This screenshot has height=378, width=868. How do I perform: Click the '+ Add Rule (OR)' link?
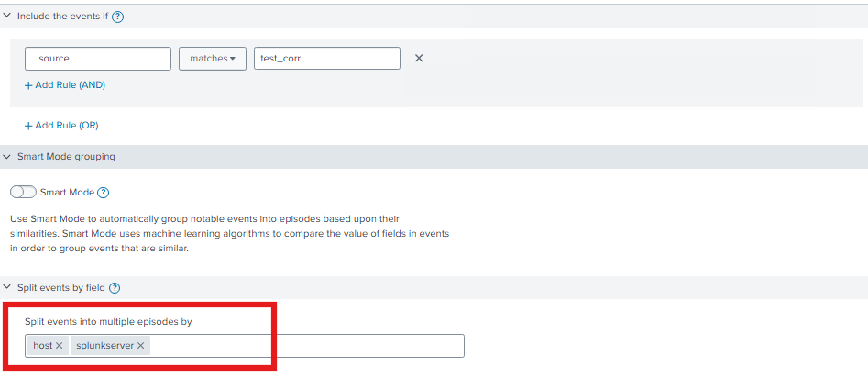[61, 126]
